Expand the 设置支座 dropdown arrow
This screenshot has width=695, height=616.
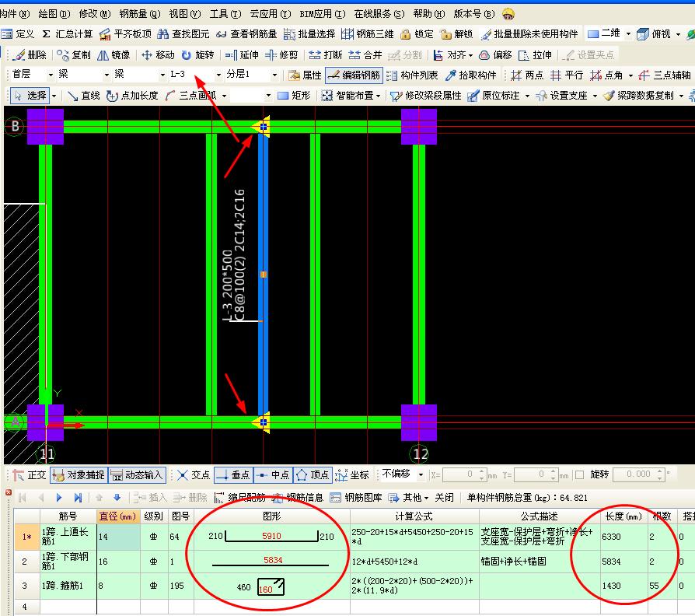point(595,96)
